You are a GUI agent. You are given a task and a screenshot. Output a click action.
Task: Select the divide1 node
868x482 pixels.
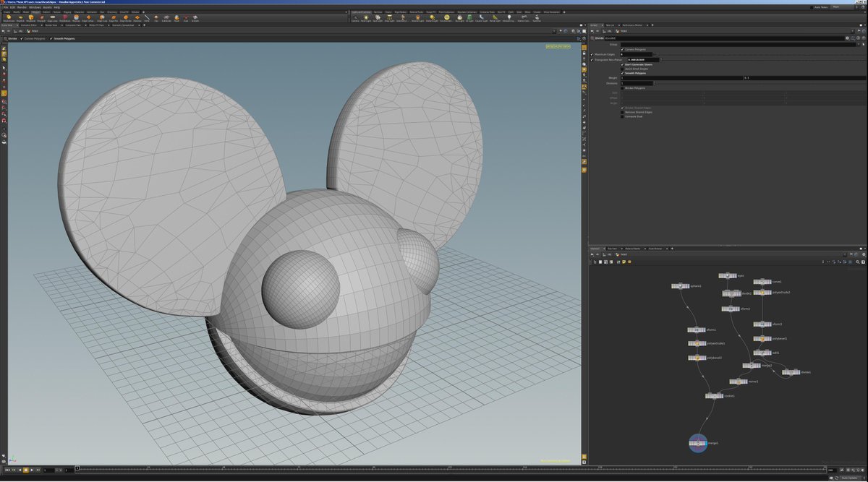coord(791,372)
